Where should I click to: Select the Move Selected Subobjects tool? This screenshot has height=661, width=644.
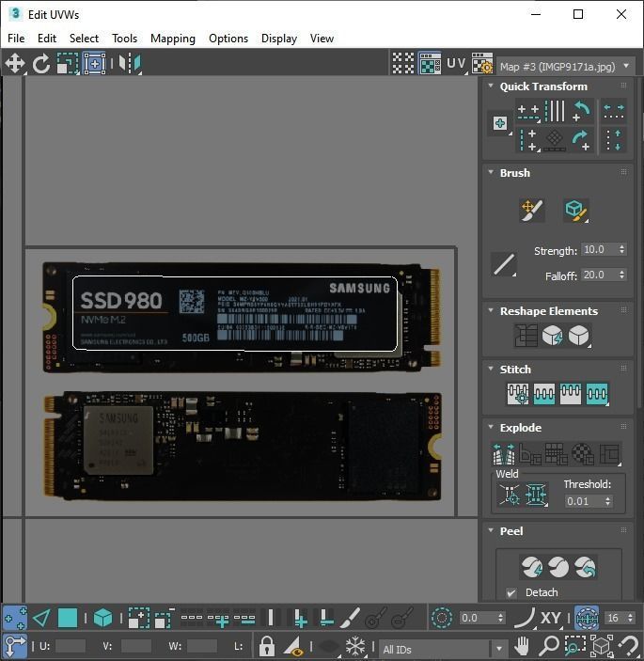(x=15, y=64)
